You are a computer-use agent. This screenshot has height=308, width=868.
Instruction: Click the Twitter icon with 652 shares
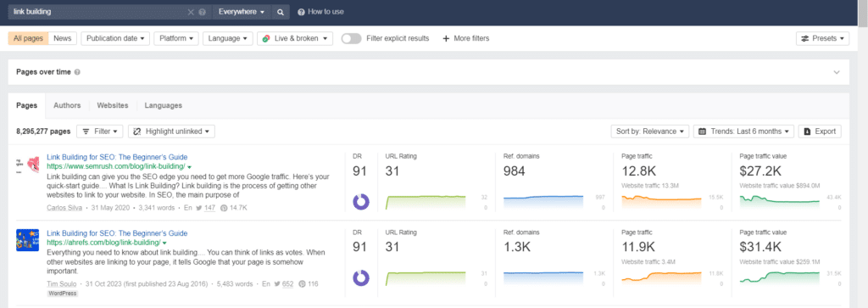click(x=277, y=283)
